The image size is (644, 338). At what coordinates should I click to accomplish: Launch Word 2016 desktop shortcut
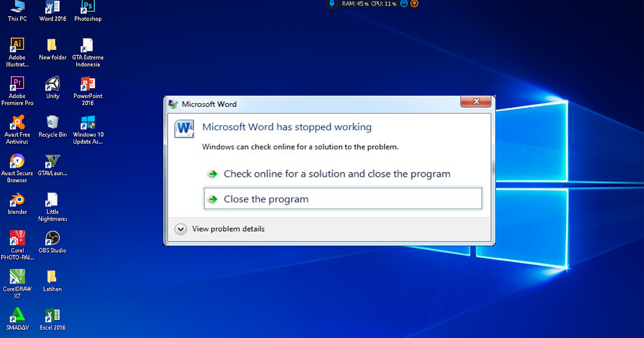(53, 11)
